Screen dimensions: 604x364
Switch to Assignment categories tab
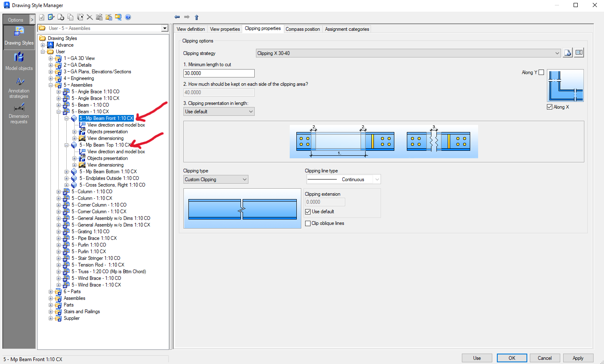click(347, 29)
